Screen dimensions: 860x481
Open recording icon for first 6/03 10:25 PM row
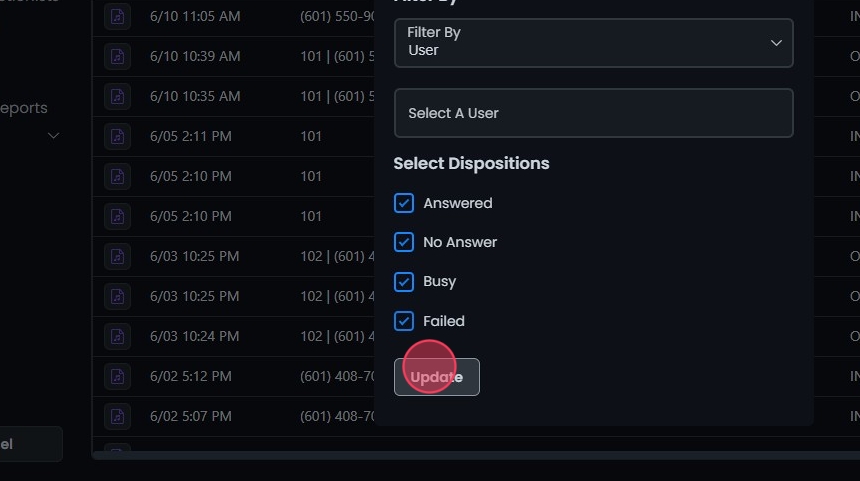[118, 256]
